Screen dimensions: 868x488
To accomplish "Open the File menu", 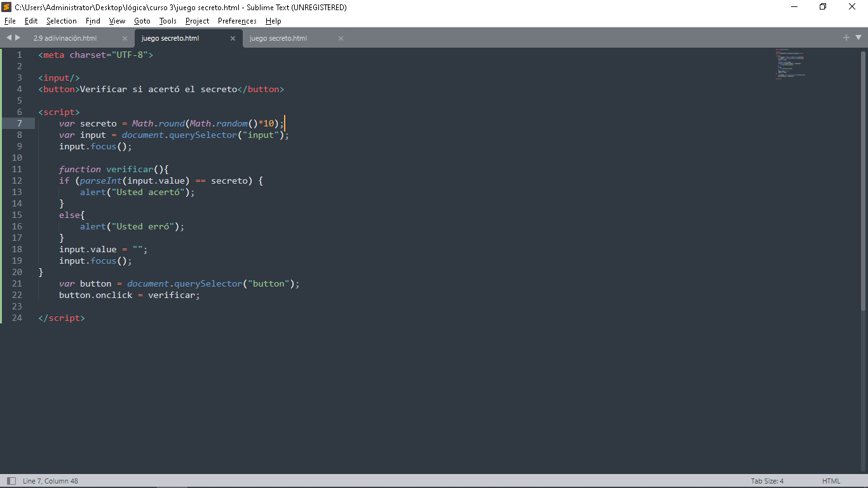I will click(10, 21).
